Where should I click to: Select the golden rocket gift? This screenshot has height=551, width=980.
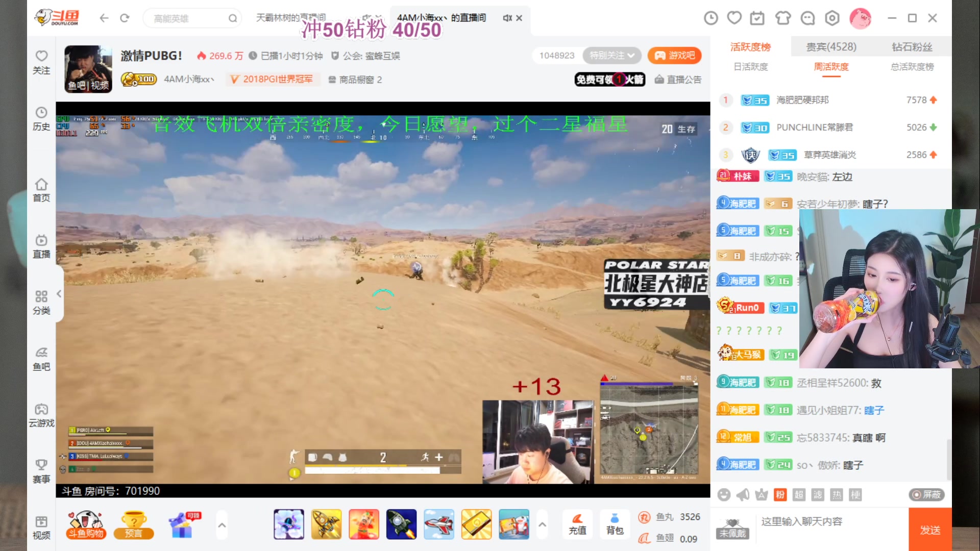[x=326, y=524]
